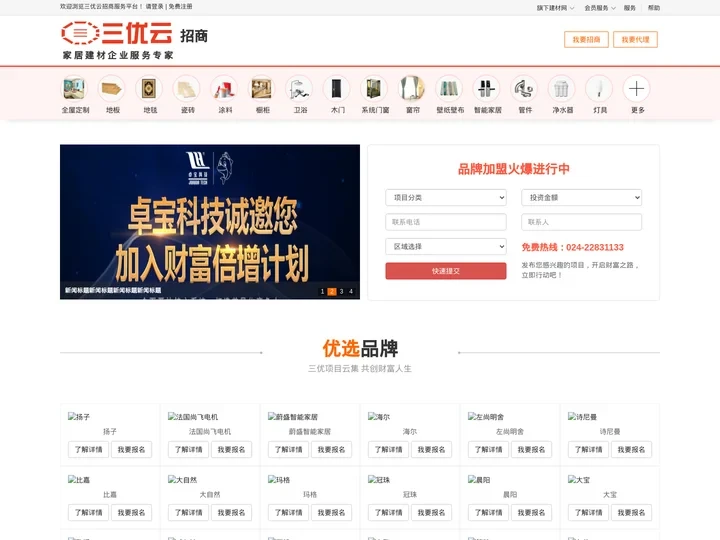Viewport: 720px width, 540px height.
Task: Click 我要报名 for 冠珠 brand
Action: pyautogui.click(x=431, y=512)
